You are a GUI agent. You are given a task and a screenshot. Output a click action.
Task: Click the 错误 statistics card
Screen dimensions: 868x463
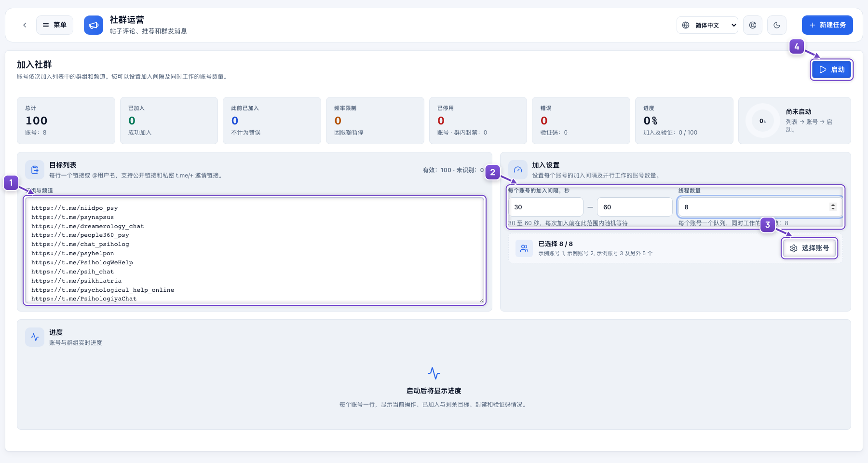[581, 121]
